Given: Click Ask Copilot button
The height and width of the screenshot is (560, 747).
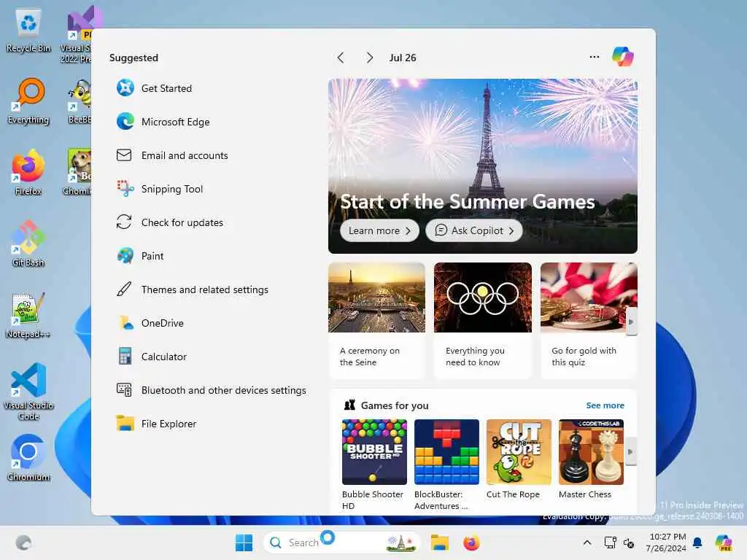Looking at the screenshot, I should 474,230.
